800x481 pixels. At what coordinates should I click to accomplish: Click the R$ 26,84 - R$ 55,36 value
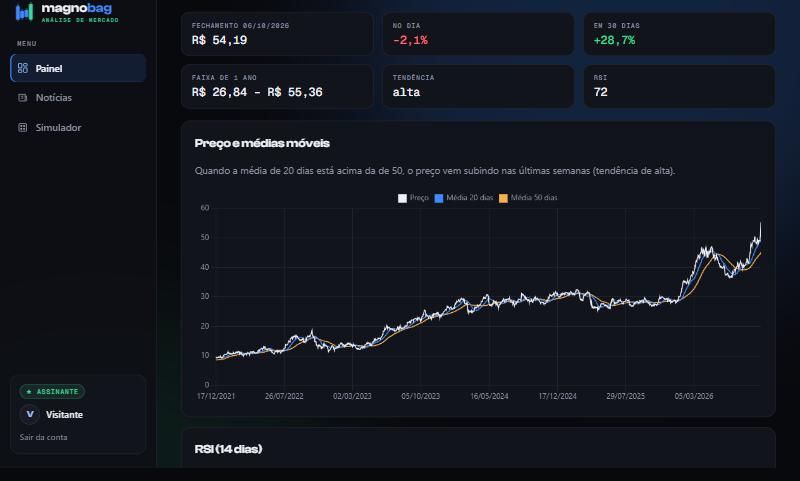click(x=257, y=92)
